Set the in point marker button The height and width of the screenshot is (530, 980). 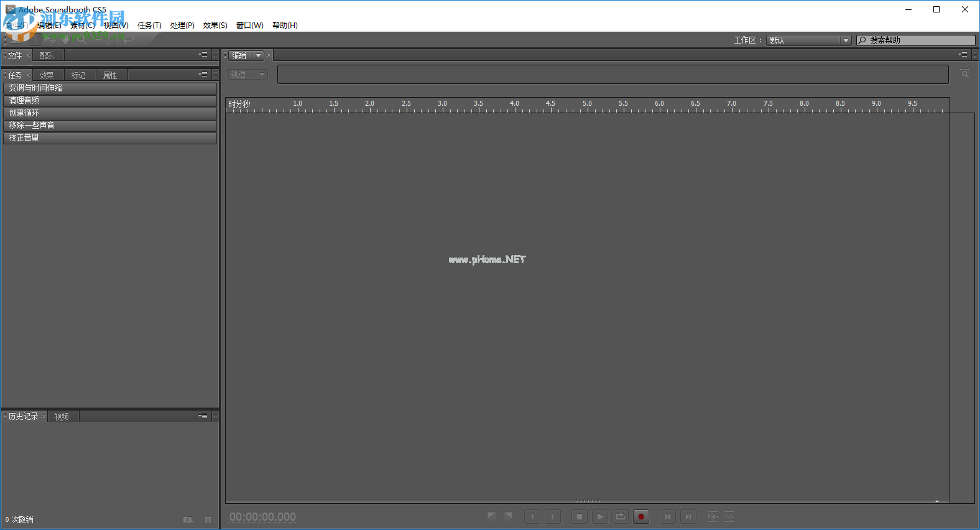532,517
